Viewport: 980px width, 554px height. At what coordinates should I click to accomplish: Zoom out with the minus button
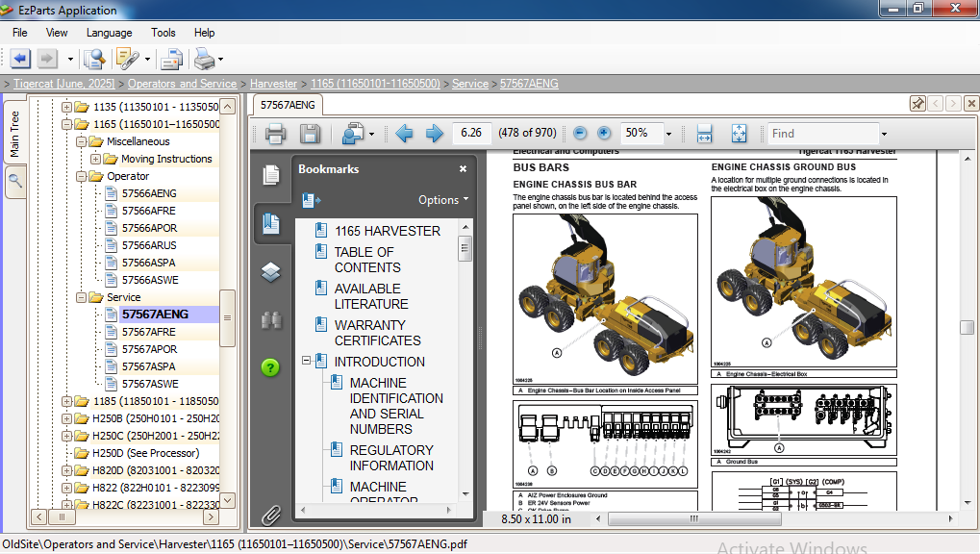580,133
